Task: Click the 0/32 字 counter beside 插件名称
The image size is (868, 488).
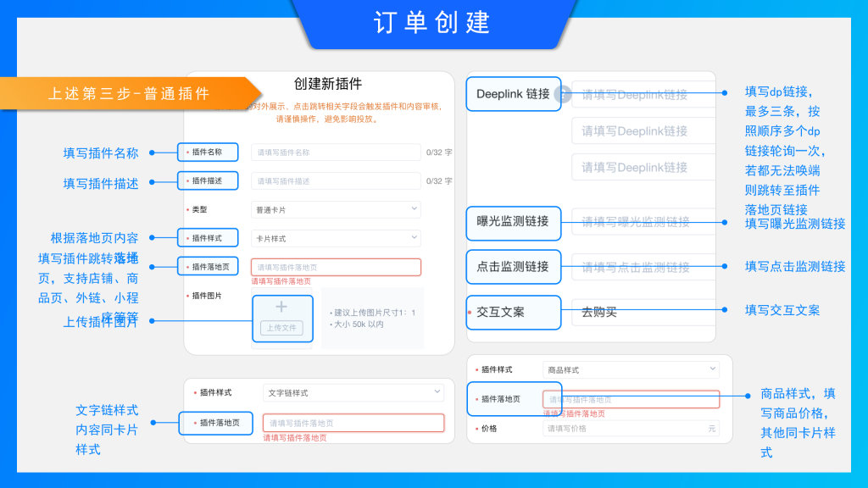Action: pyautogui.click(x=439, y=152)
